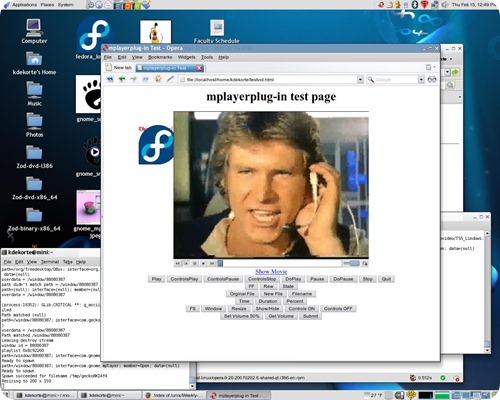Click stop in the player control bar
Viewport: 500px width, 400px height.
point(203,263)
